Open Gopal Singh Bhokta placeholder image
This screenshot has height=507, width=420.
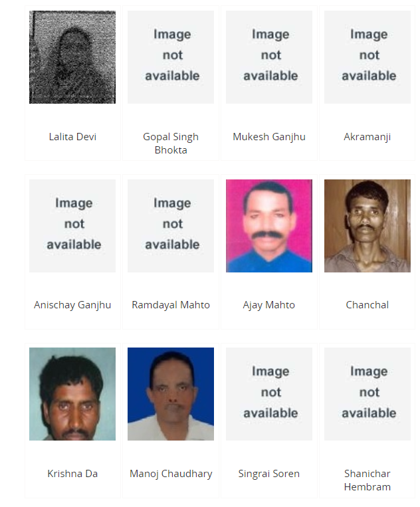(x=171, y=57)
